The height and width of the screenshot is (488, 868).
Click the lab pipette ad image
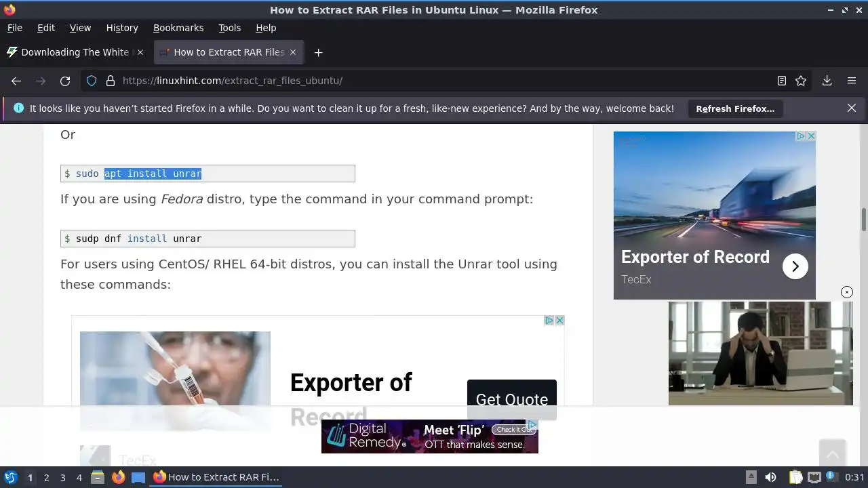point(175,381)
